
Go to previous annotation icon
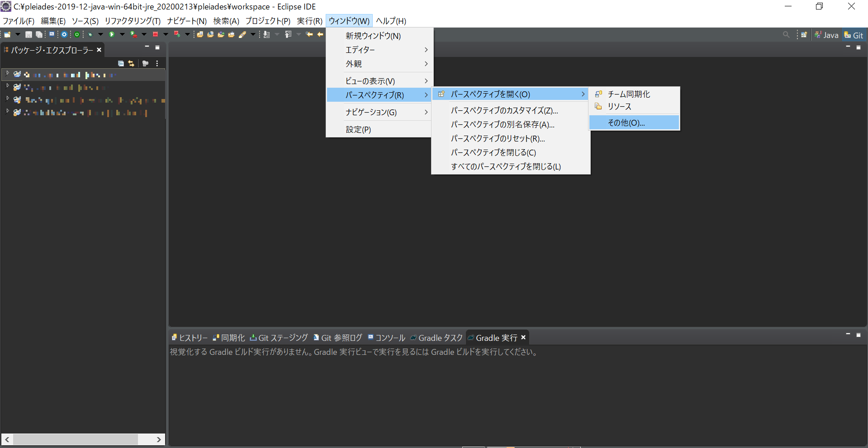point(288,34)
